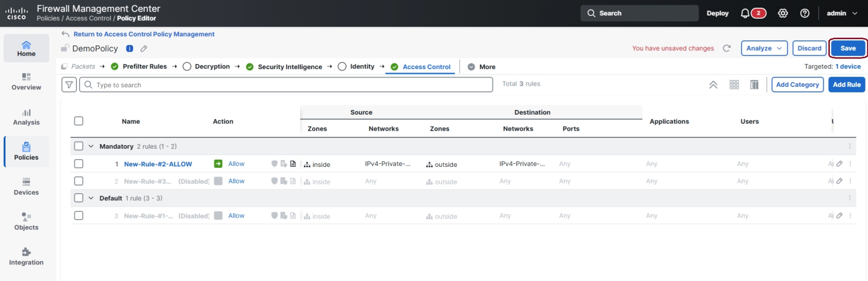The height and width of the screenshot is (281, 868).
Task: Return to Access Control Policy Management
Action: pos(144,34)
